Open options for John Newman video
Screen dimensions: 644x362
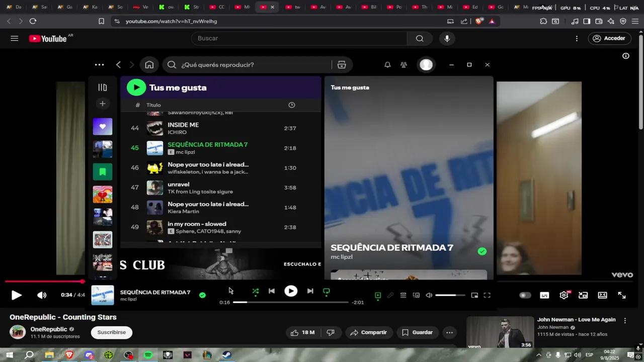point(625,320)
